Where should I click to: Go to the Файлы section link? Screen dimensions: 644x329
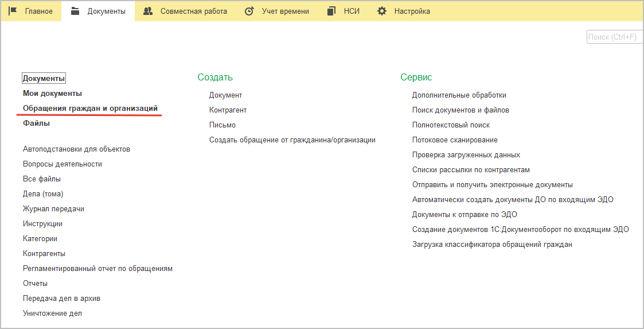[x=36, y=123]
